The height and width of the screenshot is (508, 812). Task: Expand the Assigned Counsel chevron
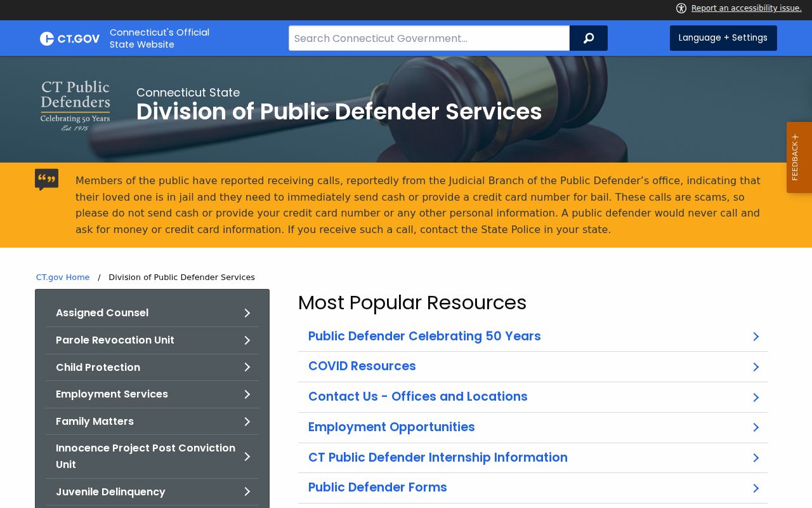pyautogui.click(x=247, y=313)
